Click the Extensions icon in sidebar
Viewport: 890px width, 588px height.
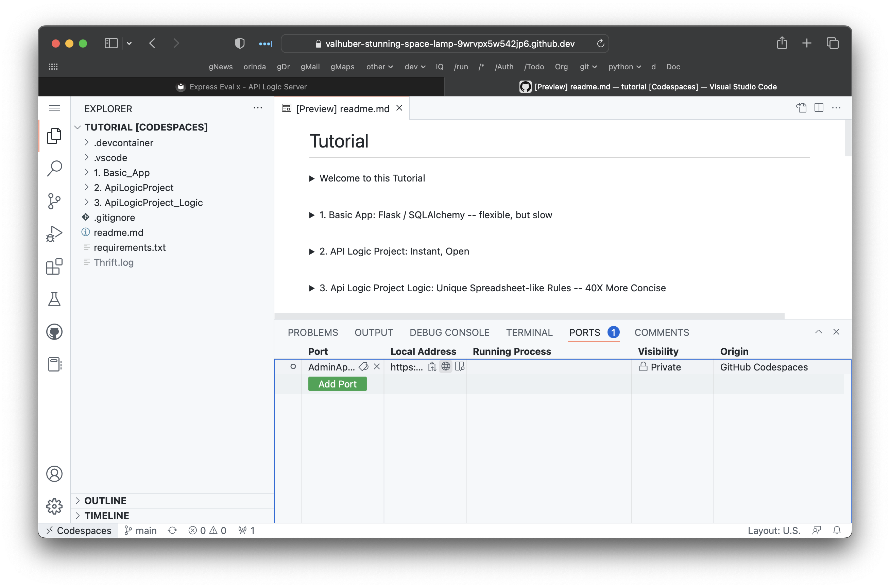(55, 266)
